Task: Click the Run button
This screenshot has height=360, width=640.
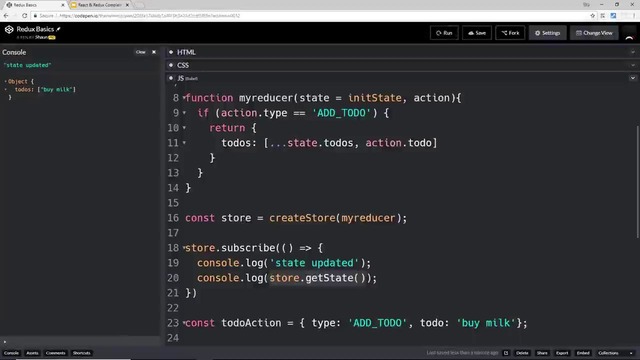Action: (x=444, y=33)
